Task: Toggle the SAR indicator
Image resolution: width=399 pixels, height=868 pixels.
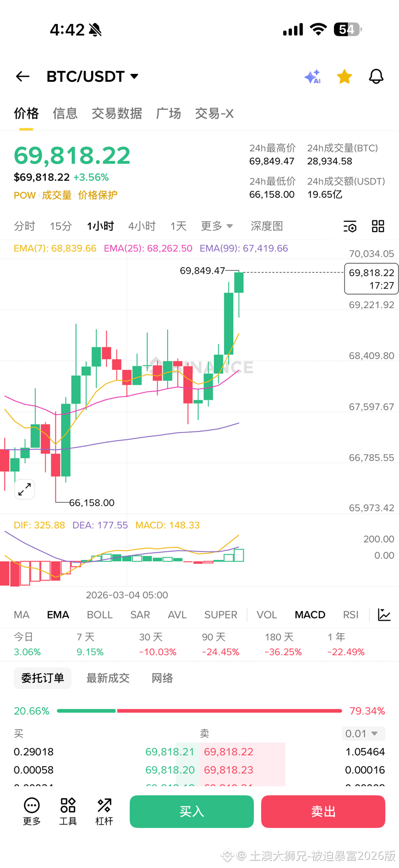Action: pyautogui.click(x=140, y=615)
